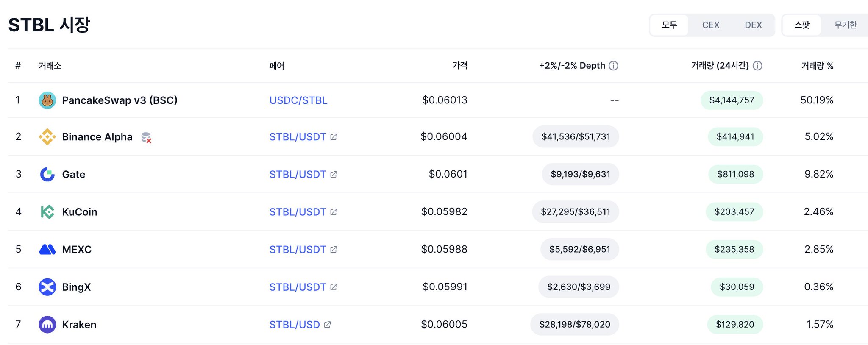868x345 pixels.
Task: Switch to the 무기한 market toggle
Action: (x=845, y=25)
